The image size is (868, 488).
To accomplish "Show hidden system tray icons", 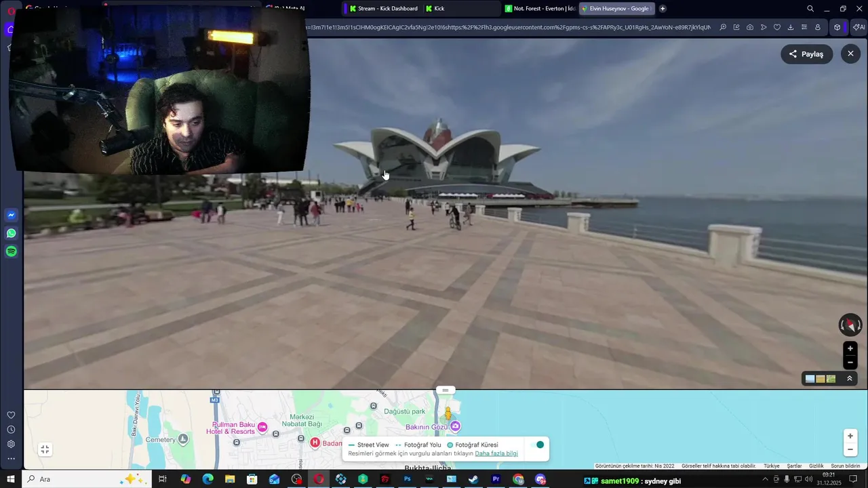I will click(766, 479).
